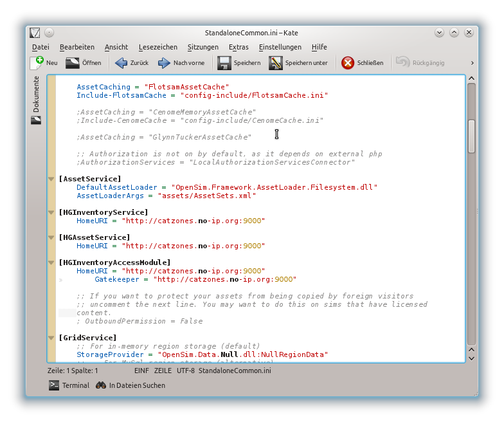Click the UTF-8 encoding status entry
Image resolution: width=504 pixels, height=422 pixels.
pyautogui.click(x=185, y=371)
